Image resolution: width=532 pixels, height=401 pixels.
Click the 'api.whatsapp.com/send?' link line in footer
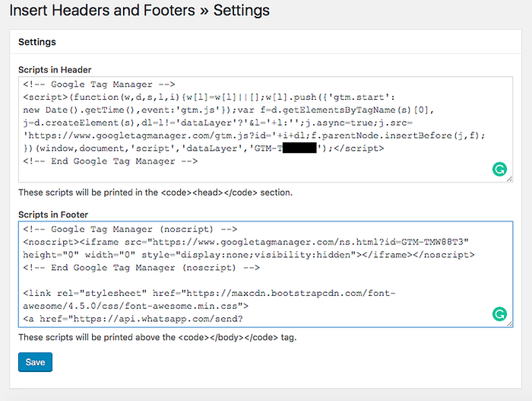click(133, 319)
